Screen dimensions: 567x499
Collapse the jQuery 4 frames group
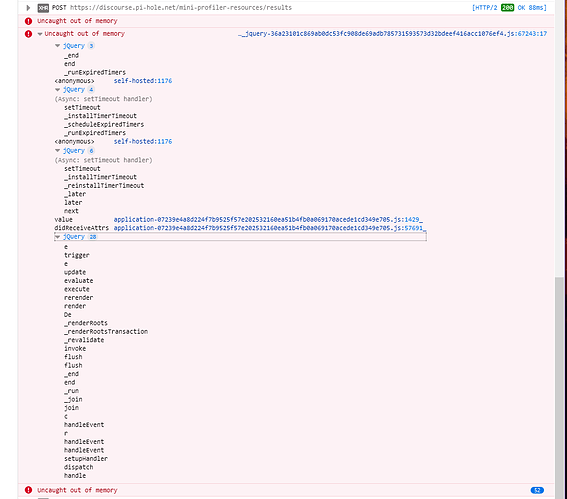(x=57, y=89)
